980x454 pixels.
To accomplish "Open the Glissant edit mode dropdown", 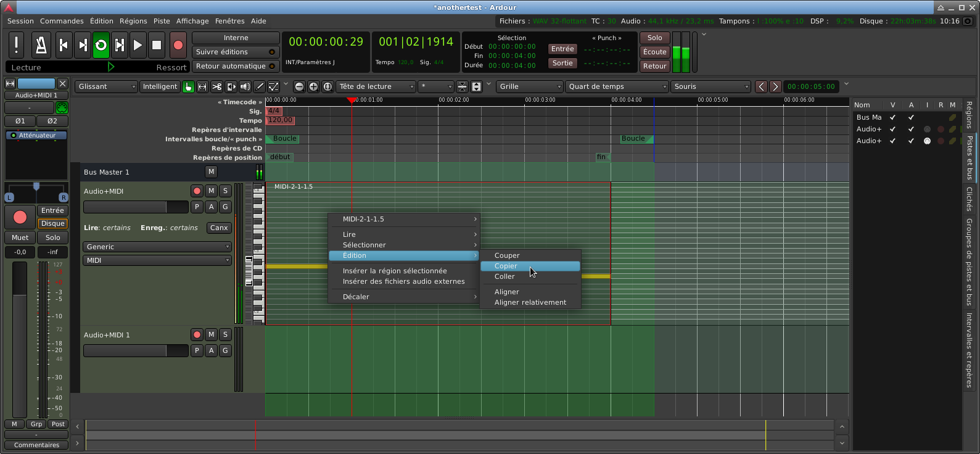I will tap(106, 87).
